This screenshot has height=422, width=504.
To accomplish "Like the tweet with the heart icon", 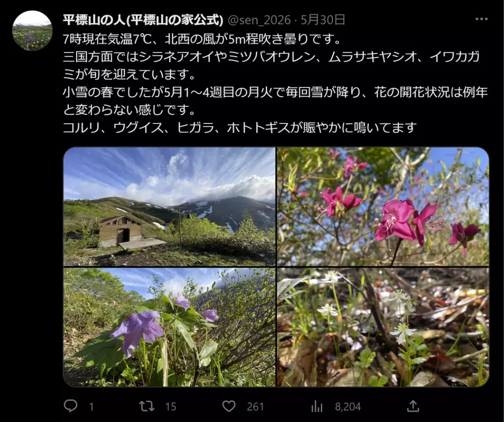I will [x=229, y=406].
